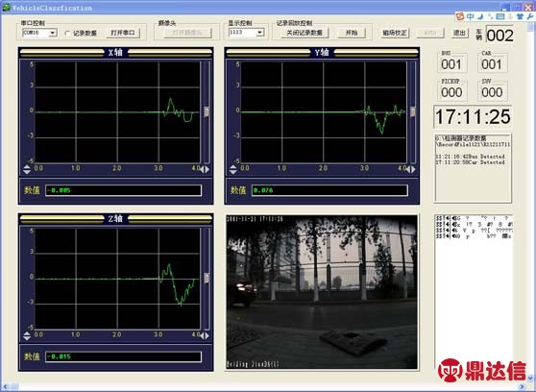Click the VehicleClassification title bar app icon

click(6, 7)
